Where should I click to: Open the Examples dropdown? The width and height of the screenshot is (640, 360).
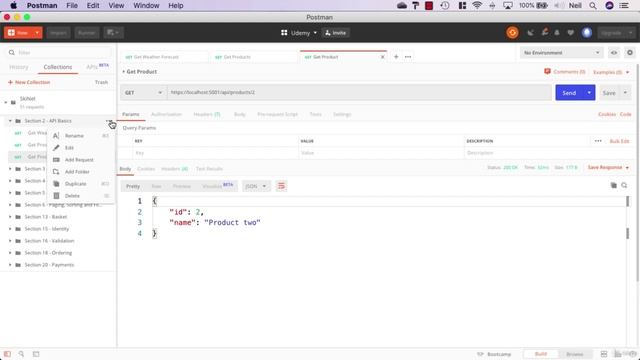tap(611, 72)
